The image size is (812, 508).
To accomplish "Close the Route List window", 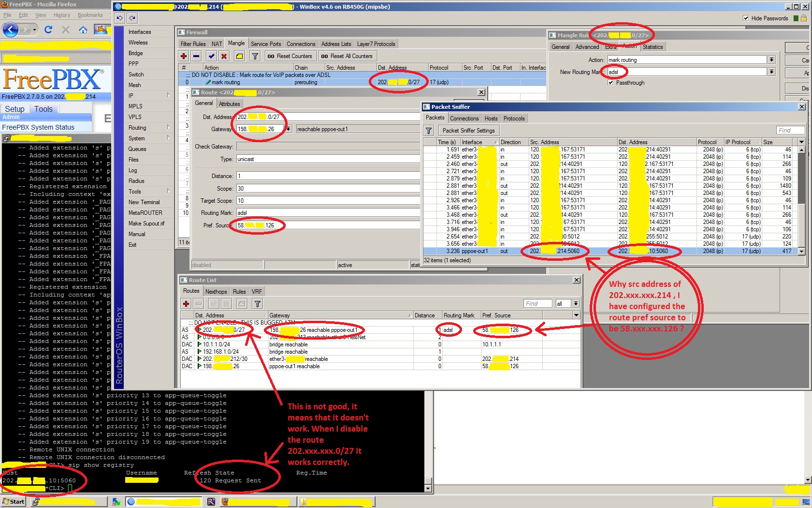I will pyautogui.click(x=577, y=280).
